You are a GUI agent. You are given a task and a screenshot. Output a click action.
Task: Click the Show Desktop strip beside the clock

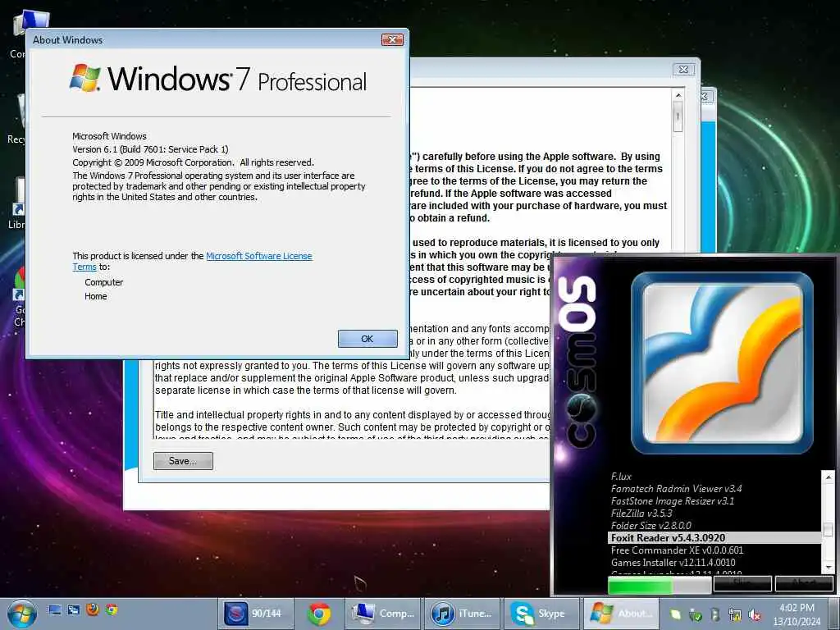pyautogui.click(x=833, y=614)
